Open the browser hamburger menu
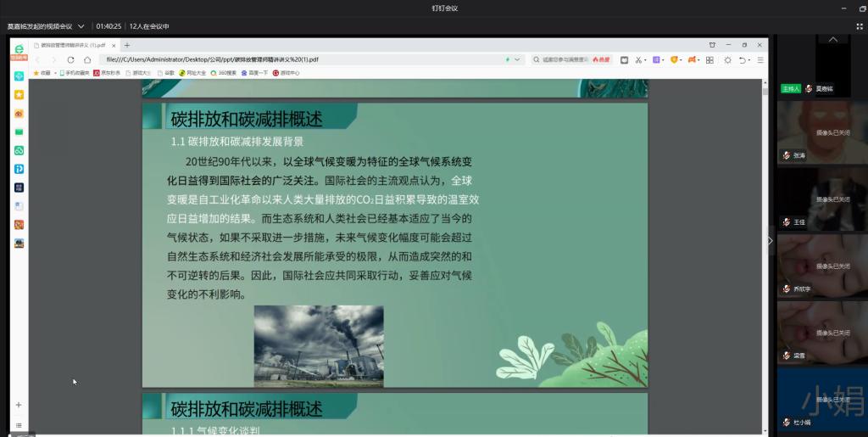The height and width of the screenshot is (437, 868). pos(760,60)
